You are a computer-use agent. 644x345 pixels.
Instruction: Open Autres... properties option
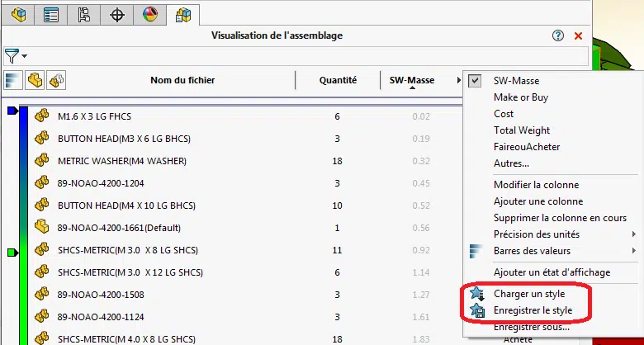coord(511,163)
